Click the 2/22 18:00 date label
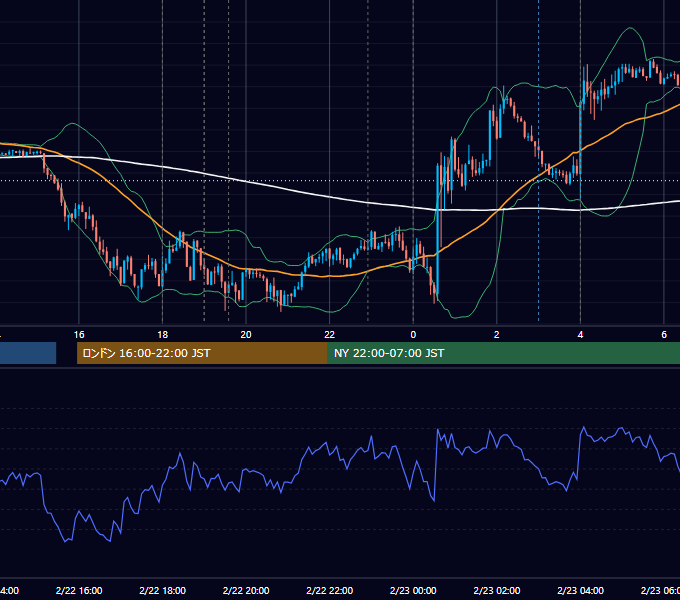680x600 pixels. click(x=163, y=590)
